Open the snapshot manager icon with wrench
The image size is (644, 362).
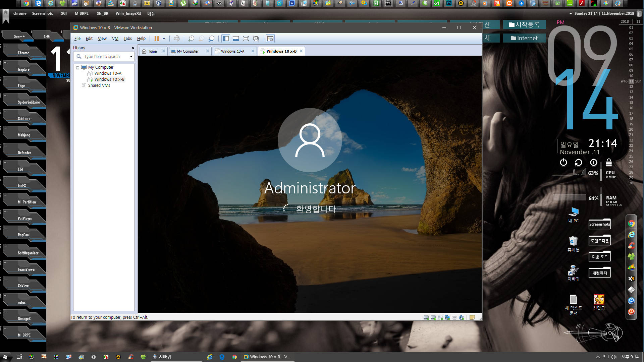click(x=211, y=39)
